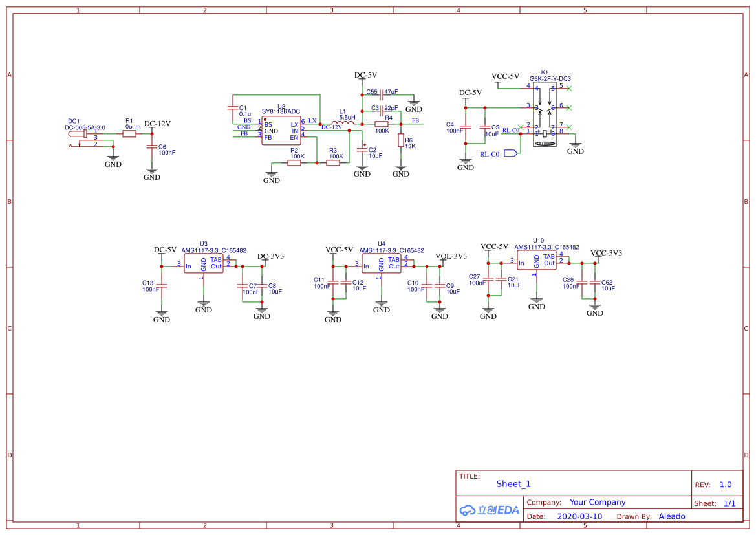Click the Sheet_1 title text
The width and height of the screenshot is (756, 535).
click(513, 484)
